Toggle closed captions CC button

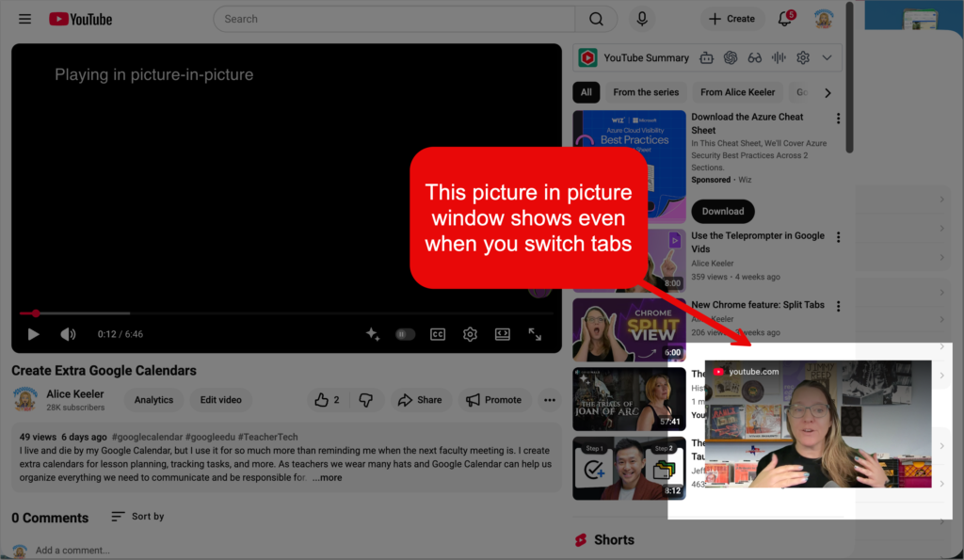438,334
